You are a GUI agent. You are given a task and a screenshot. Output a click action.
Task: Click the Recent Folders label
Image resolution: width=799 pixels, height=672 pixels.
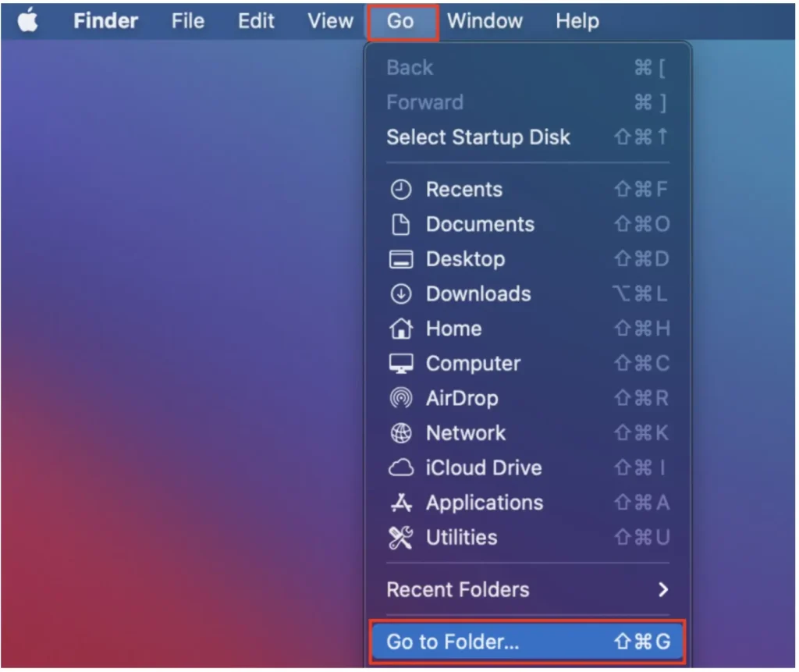(x=457, y=590)
